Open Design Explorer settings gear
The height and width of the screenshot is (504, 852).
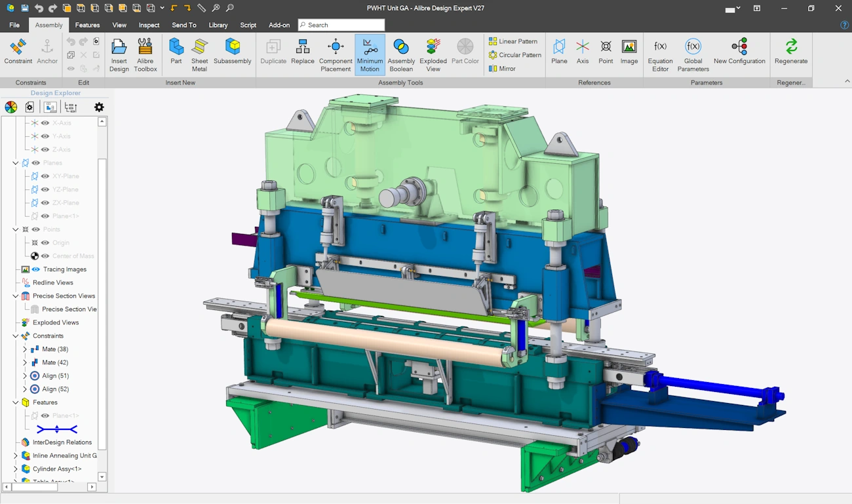[x=99, y=107]
